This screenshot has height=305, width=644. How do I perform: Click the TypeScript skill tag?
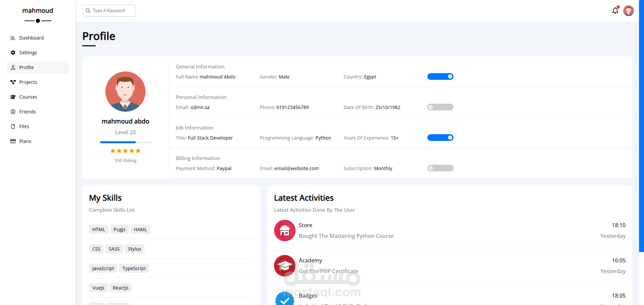(x=134, y=268)
